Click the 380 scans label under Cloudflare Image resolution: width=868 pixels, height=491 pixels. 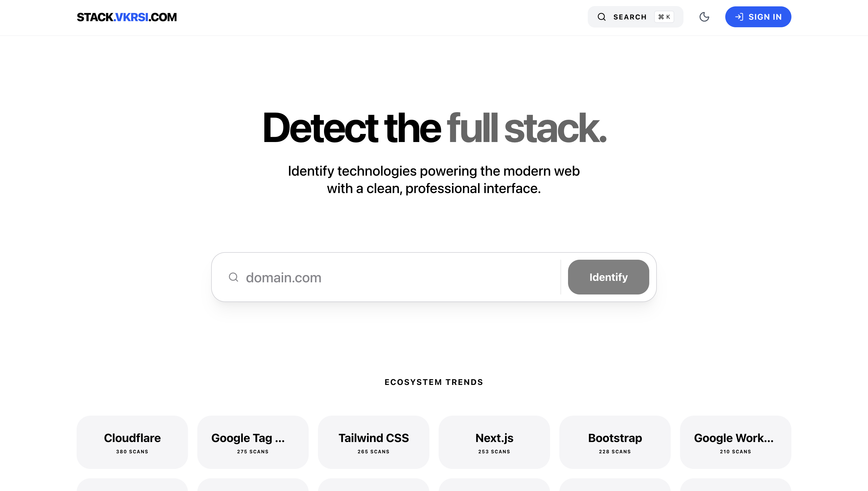click(x=132, y=452)
